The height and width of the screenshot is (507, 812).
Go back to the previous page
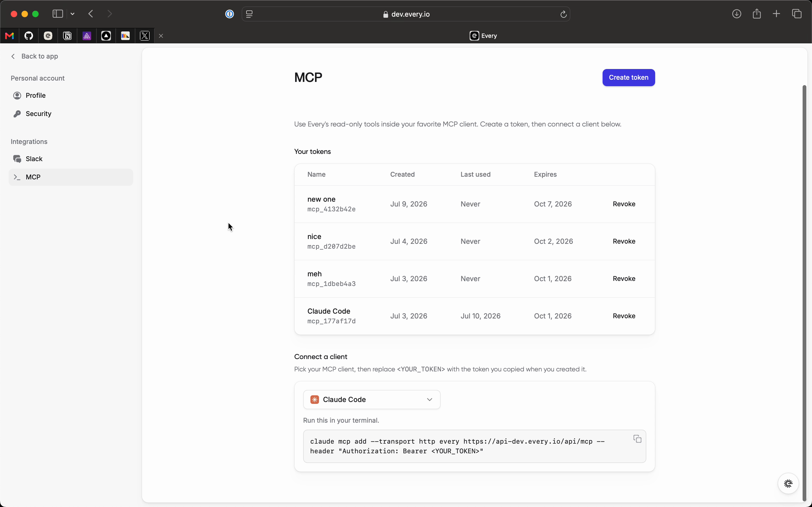tap(90, 14)
